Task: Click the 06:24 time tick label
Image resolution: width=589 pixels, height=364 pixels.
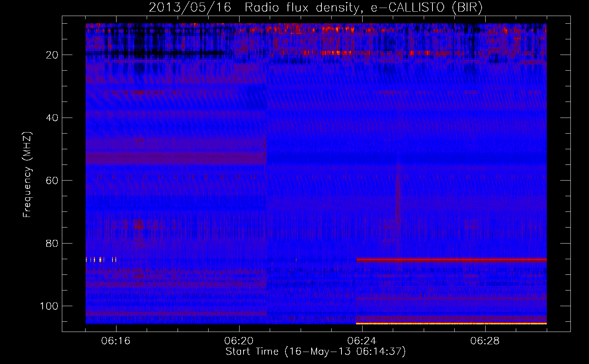Action: click(362, 341)
